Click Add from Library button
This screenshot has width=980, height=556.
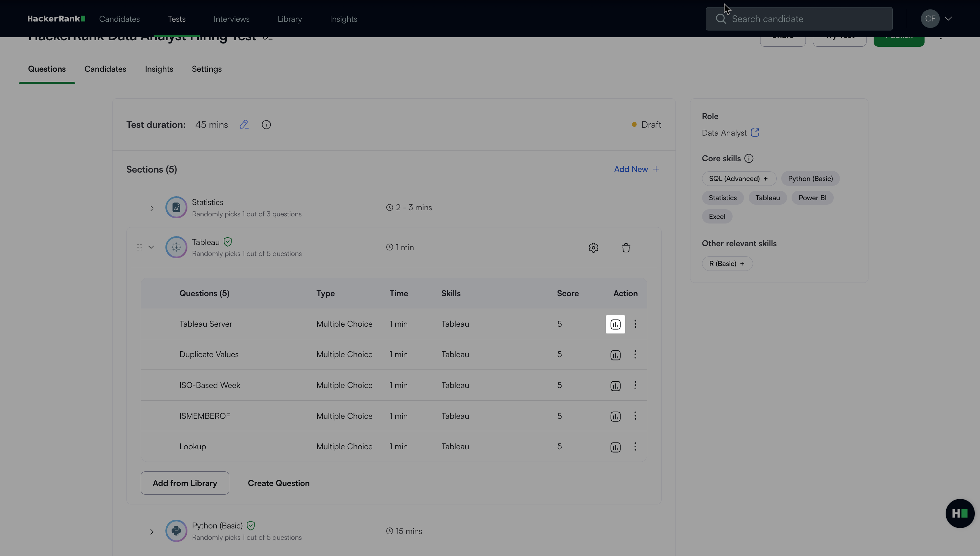pyautogui.click(x=185, y=483)
